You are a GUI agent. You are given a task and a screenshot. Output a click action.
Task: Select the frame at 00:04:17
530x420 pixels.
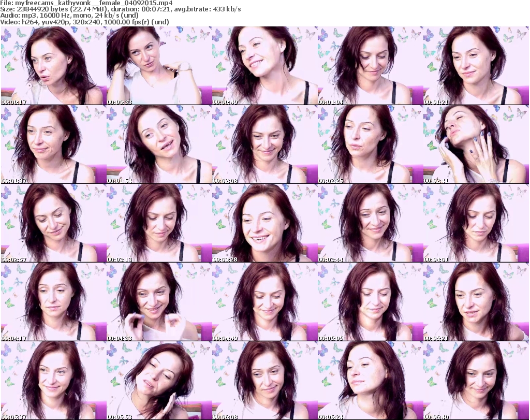(x=54, y=302)
